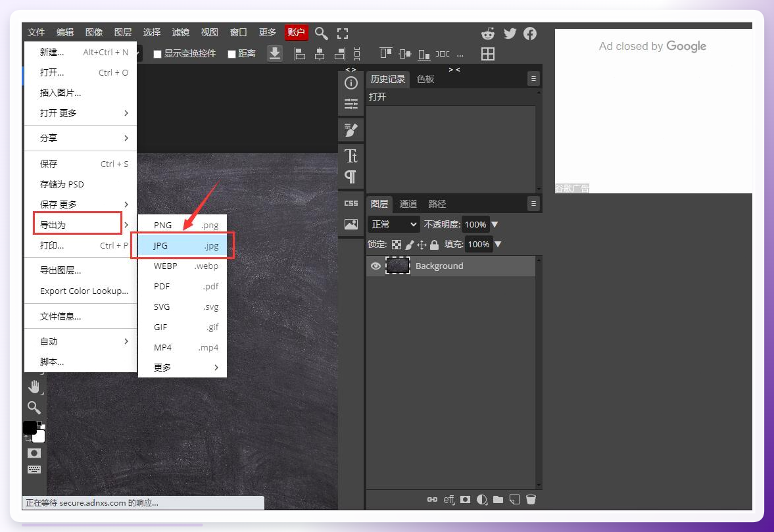Click the red 账户 account button
This screenshot has height=532, width=774.
click(296, 33)
